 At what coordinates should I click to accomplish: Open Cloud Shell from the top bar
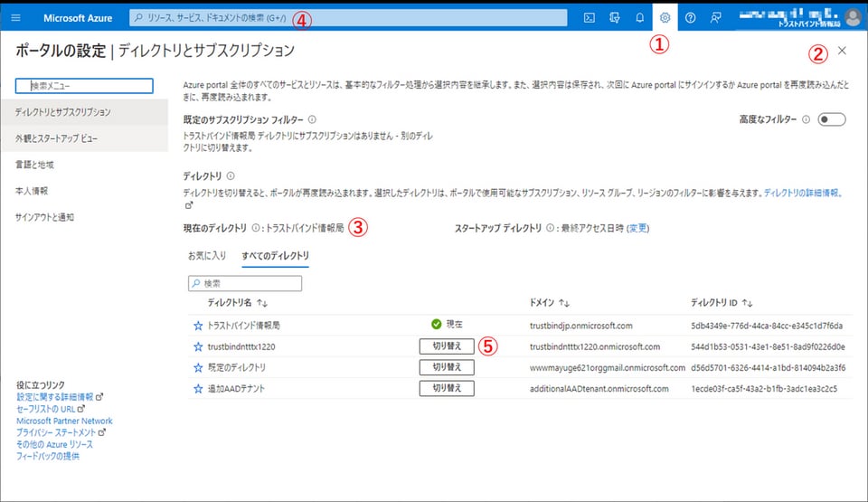click(x=590, y=18)
